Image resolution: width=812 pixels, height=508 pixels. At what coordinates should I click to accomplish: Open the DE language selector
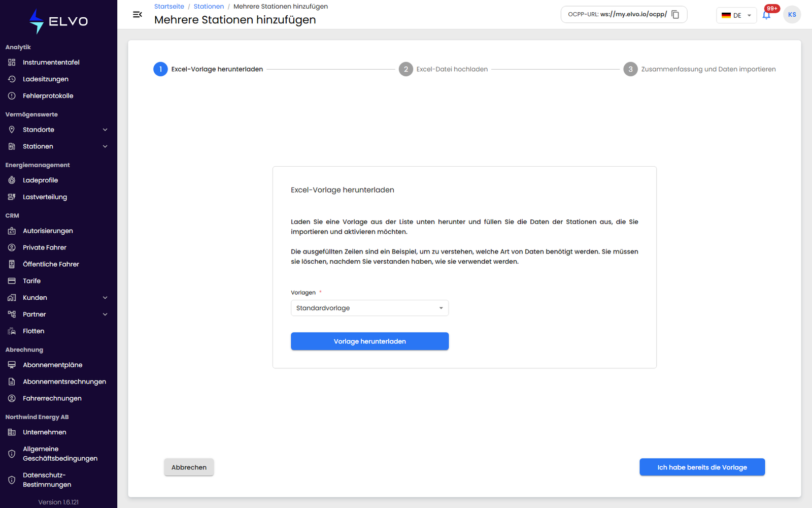click(x=736, y=15)
